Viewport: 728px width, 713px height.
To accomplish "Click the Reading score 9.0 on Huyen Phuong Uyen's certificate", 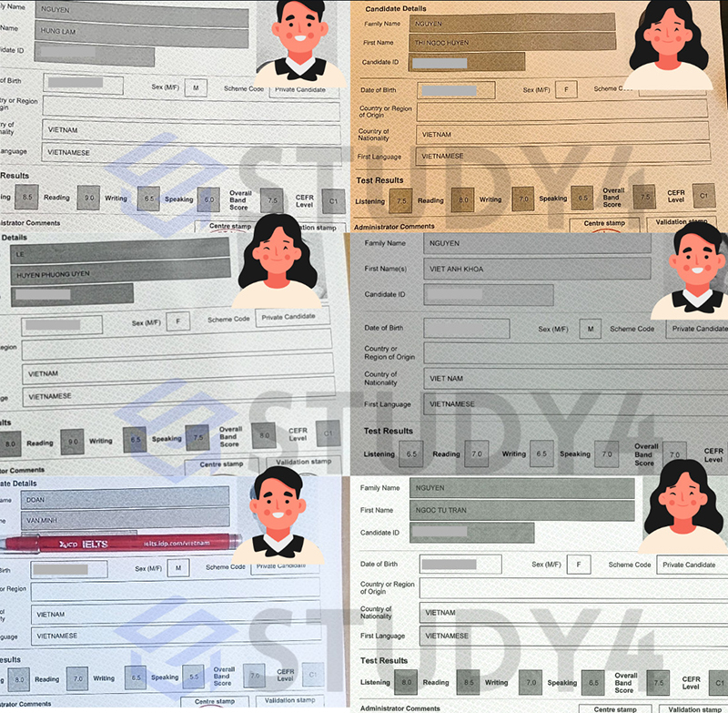I will (x=73, y=442).
